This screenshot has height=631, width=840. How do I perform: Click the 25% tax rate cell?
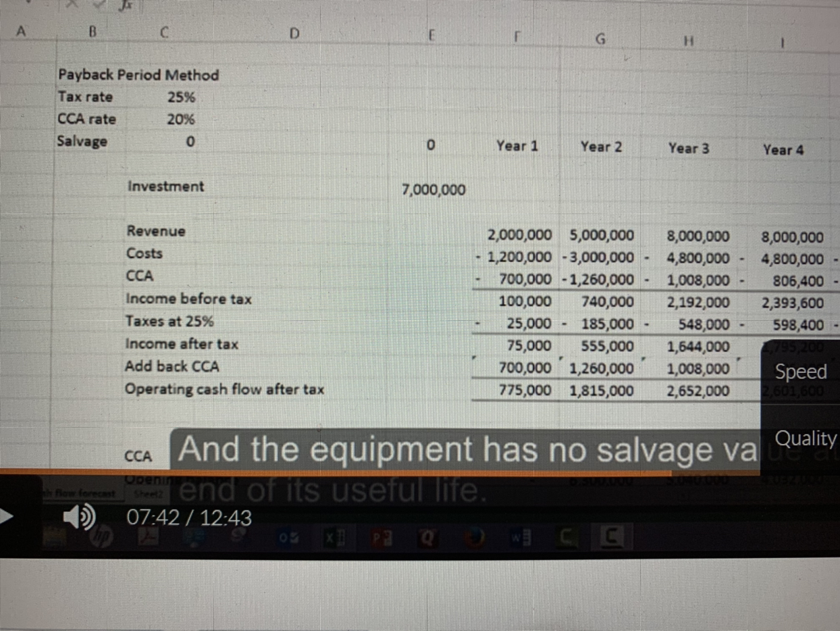tap(181, 97)
